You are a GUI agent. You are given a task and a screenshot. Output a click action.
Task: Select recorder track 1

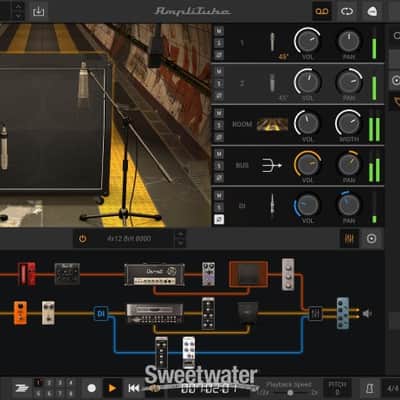click(38, 383)
